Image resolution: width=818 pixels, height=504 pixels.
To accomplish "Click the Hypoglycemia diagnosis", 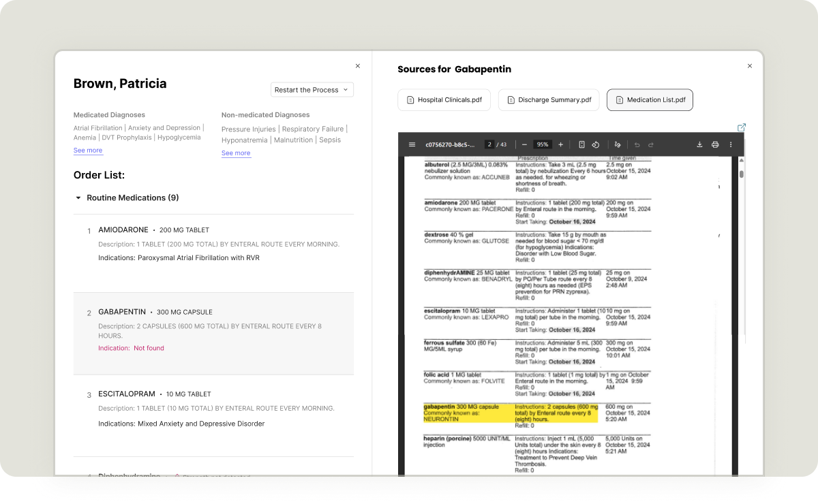I will (x=179, y=138).
